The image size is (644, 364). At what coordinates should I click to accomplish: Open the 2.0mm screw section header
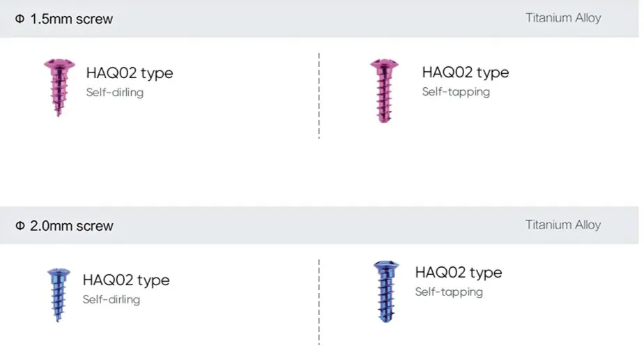click(x=71, y=226)
